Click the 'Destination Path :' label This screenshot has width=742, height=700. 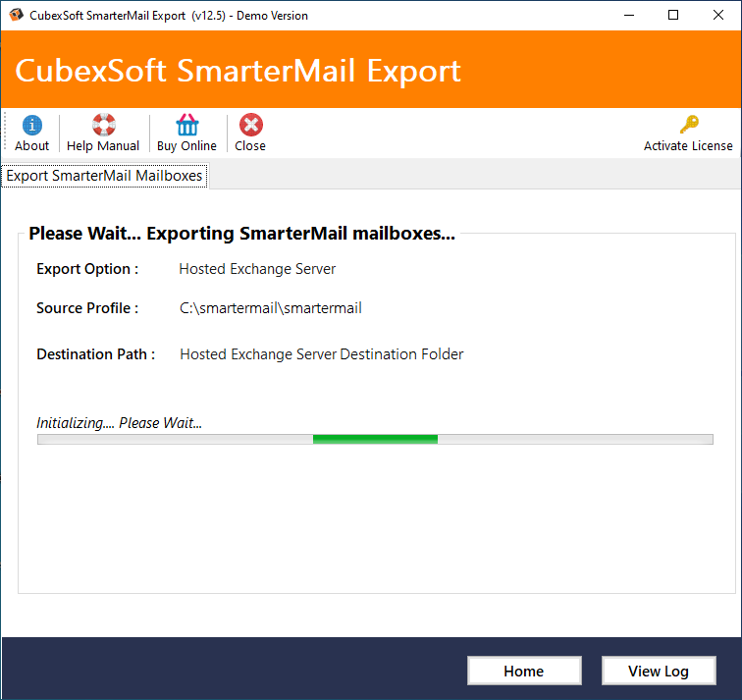click(x=95, y=354)
